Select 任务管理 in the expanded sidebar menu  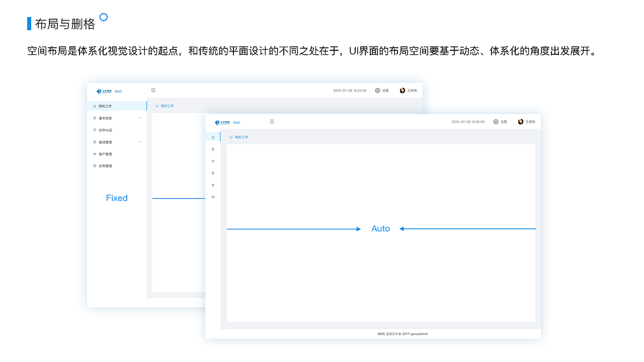pyautogui.click(x=105, y=165)
